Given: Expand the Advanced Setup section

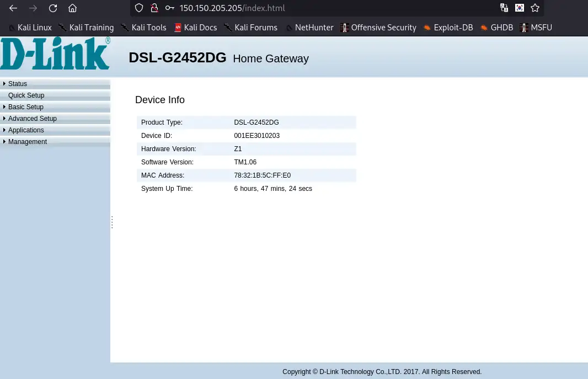Looking at the screenshot, I should [x=32, y=118].
